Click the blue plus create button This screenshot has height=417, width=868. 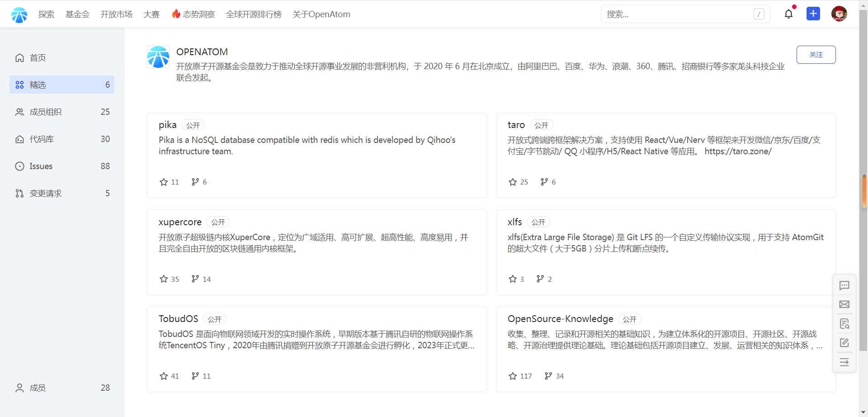pyautogui.click(x=813, y=14)
